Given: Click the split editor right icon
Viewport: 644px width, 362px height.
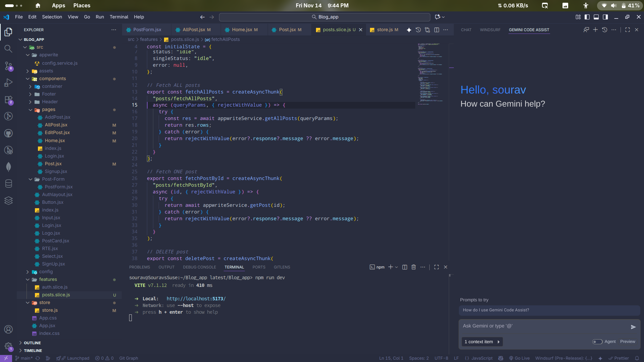Looking at the screenshot, I should 436,30.
